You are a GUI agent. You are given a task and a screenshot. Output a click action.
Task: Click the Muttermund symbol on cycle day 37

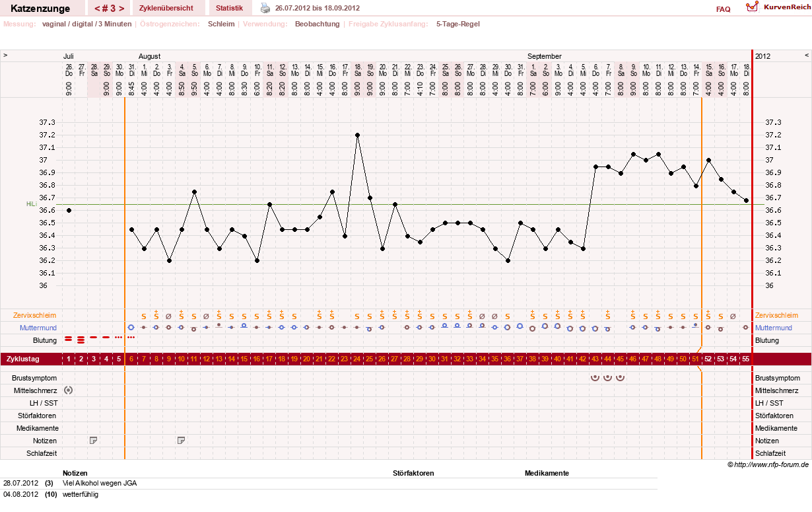[520, 326]
